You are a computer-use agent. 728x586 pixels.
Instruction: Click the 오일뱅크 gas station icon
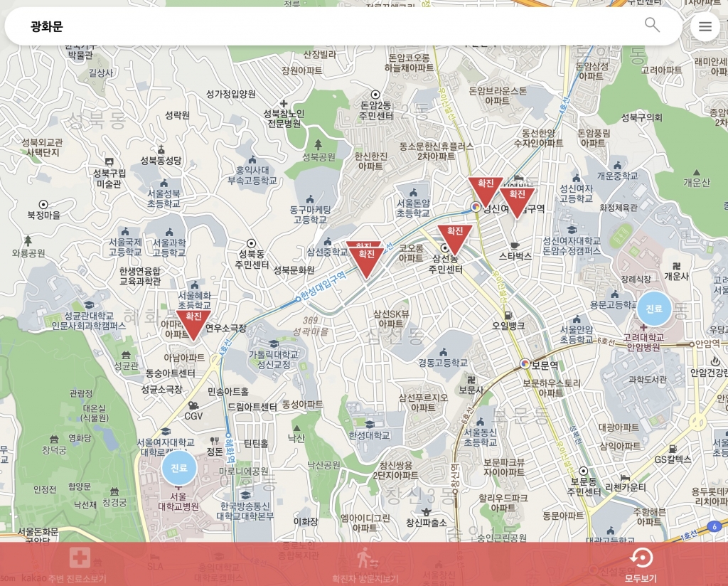pos(508,314)
